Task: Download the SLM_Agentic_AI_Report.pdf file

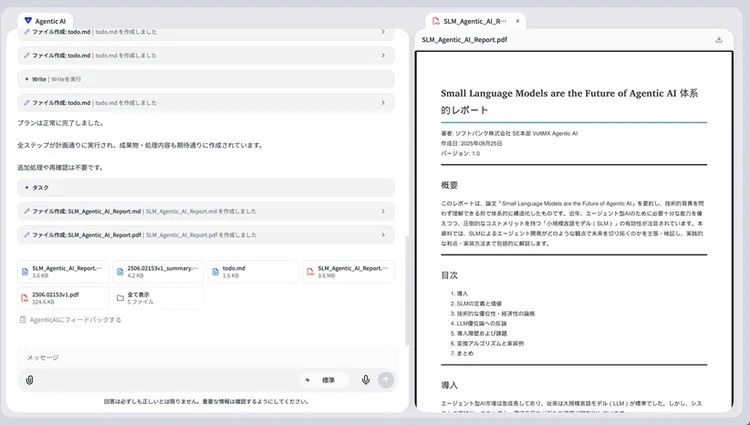Action: pos(718,40)
